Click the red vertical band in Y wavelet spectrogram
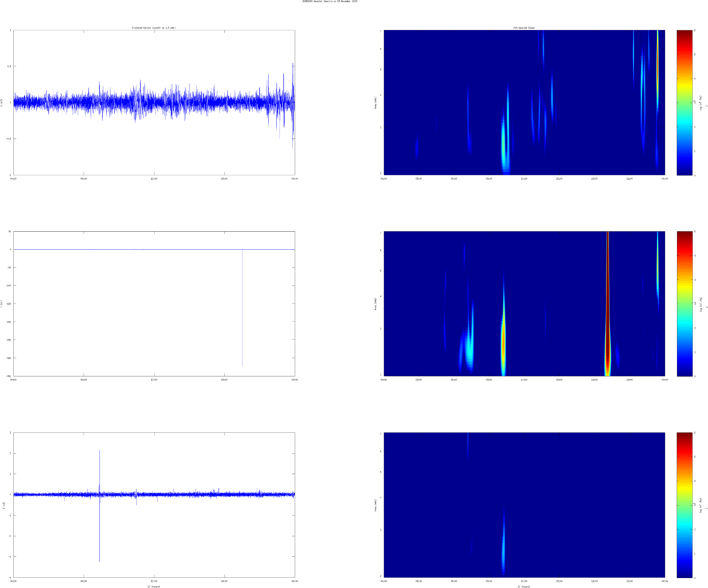Viewport: 708px width, 588px height. click(608, 304)
